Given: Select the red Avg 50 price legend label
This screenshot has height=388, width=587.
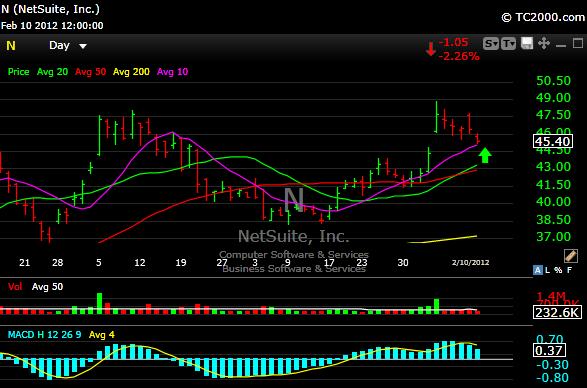Looking at the screenshot, I should pyautogui.click(x=91, y=72).
